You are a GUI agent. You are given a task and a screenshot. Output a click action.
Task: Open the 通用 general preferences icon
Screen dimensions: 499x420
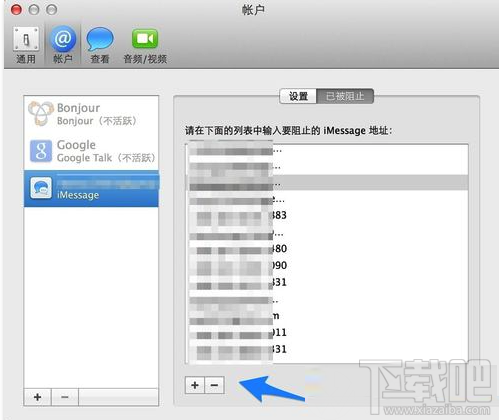(x=26, y=39)
